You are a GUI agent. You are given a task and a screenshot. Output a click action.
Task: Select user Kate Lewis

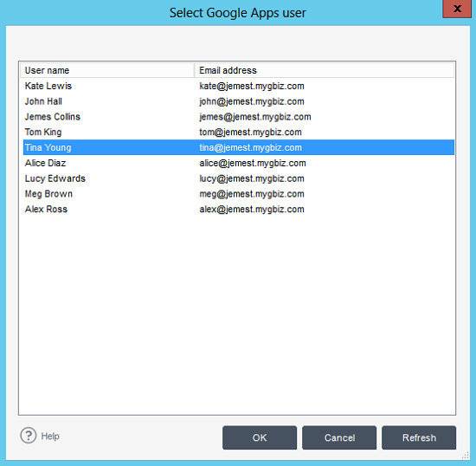pyautogui.click(x=48, y=86)
